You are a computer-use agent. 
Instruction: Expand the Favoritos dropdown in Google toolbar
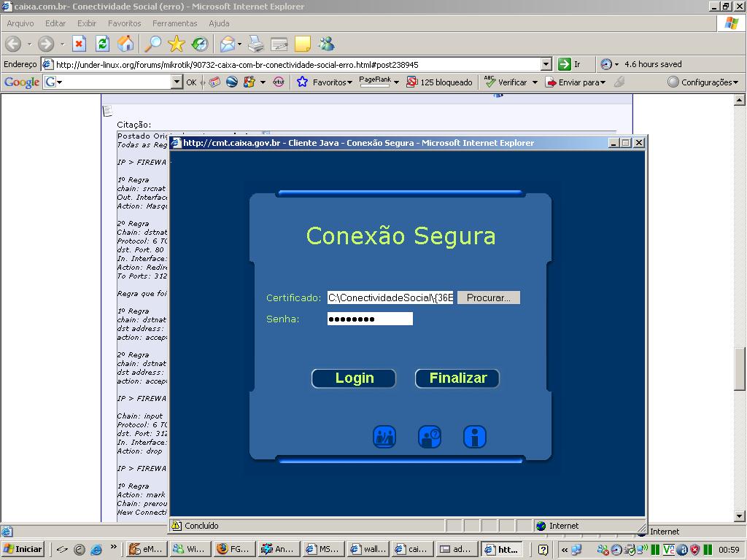(349, 82)
